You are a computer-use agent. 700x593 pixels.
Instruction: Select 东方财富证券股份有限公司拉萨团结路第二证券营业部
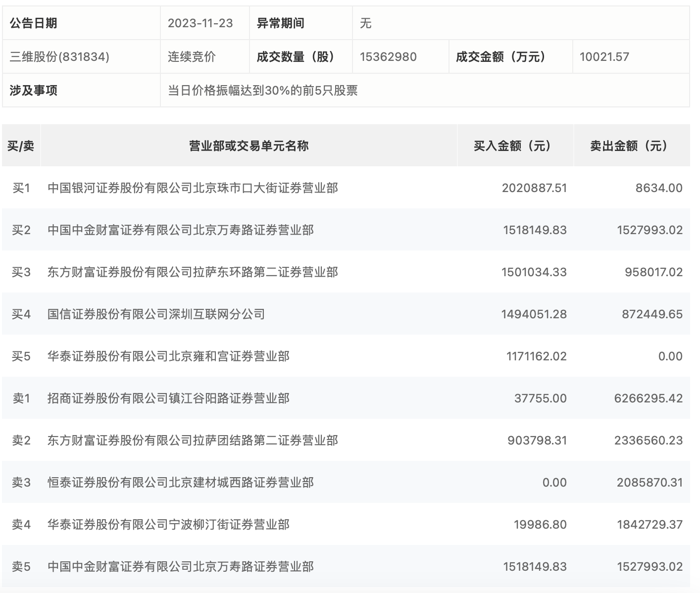pyautogui.click(x=193, y=441)
